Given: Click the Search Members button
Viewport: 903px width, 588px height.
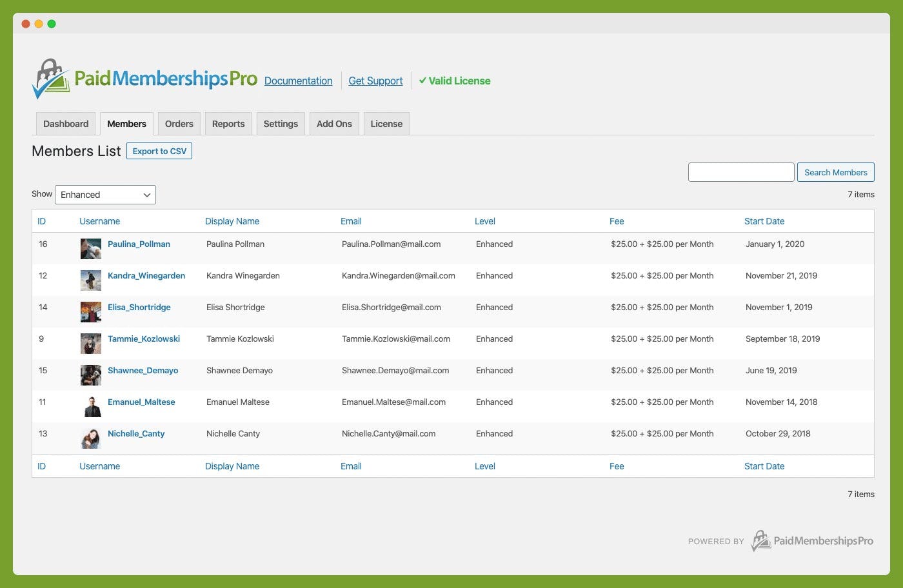Looking at the screenshot, I should click(x=835, y=172).
